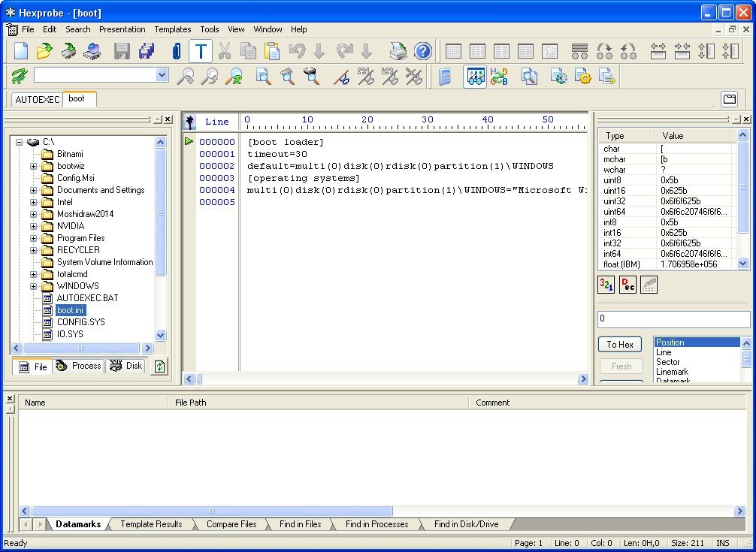756x552 pixels.
Task: Click the open disk drive icon
Action: (92, 51)
